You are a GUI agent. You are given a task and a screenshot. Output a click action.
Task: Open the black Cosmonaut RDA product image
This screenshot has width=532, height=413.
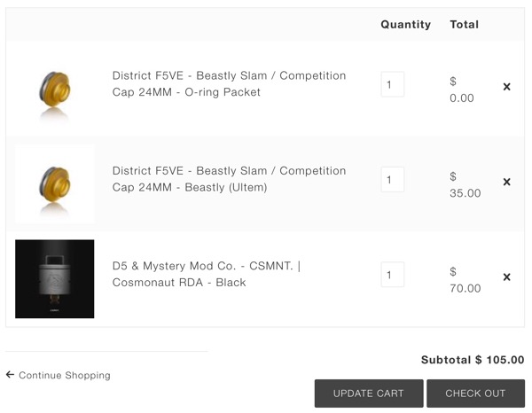(x=55, y=278)
